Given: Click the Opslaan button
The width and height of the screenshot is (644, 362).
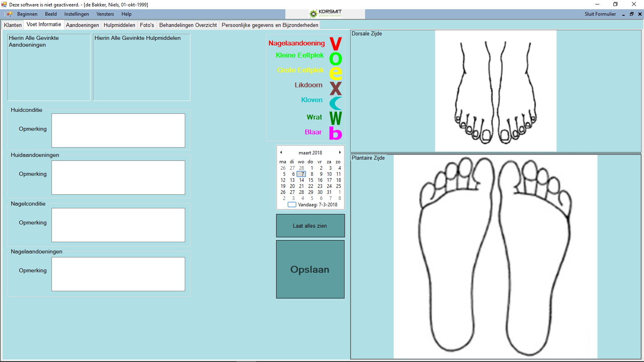Looking at the screenshot, I should pyautogui.click(x=310, y=269).
